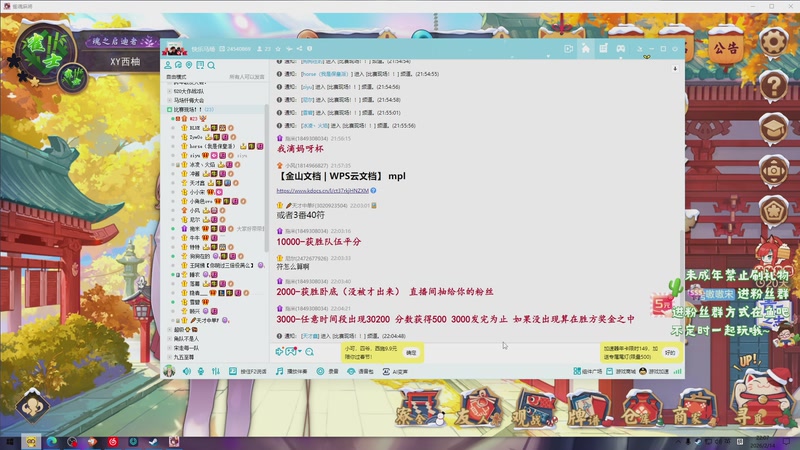Mute the speaker in the bottom bar
The width and height of the screenshot is (800, 450).
pos(187,371)
